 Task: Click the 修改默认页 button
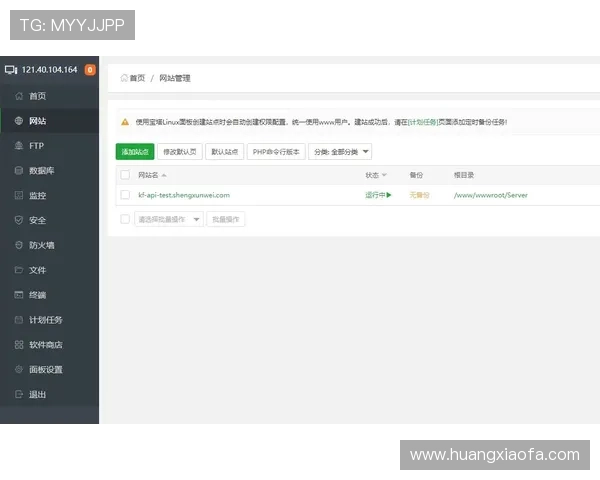(x=180, y=152)
